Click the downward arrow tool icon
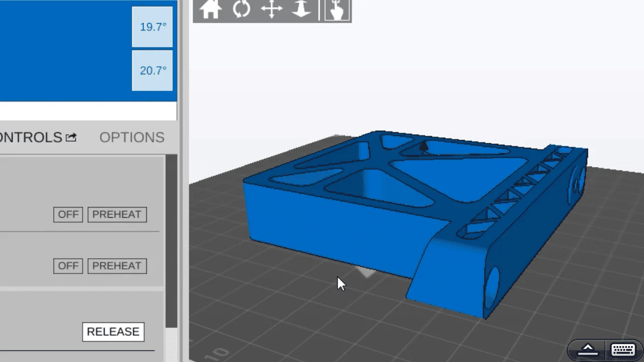 (301, 10)
